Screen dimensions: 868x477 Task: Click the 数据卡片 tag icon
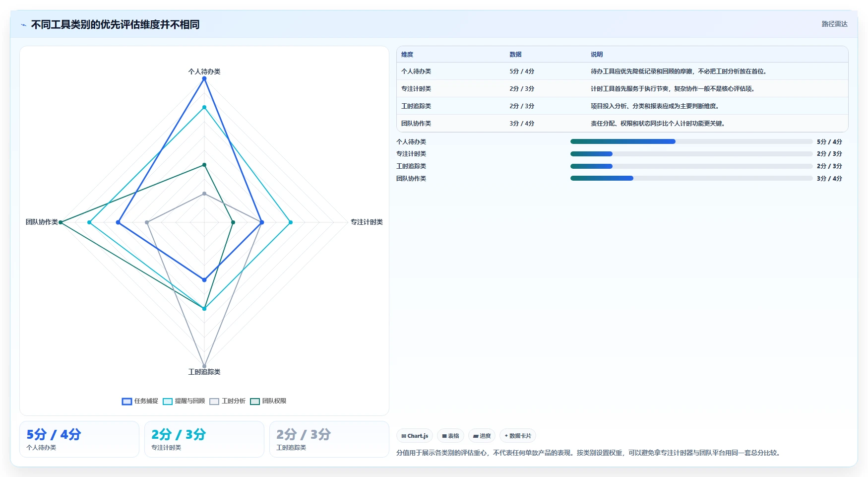[506, 436]
